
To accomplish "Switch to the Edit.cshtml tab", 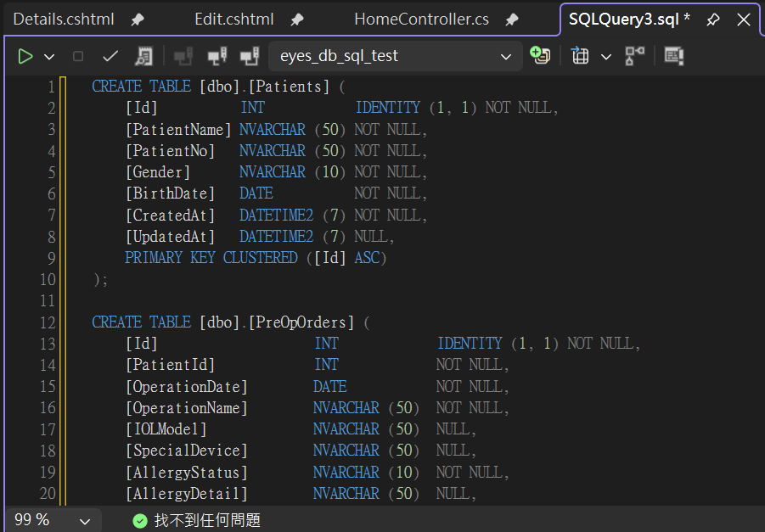I will (x=234, y=20).
